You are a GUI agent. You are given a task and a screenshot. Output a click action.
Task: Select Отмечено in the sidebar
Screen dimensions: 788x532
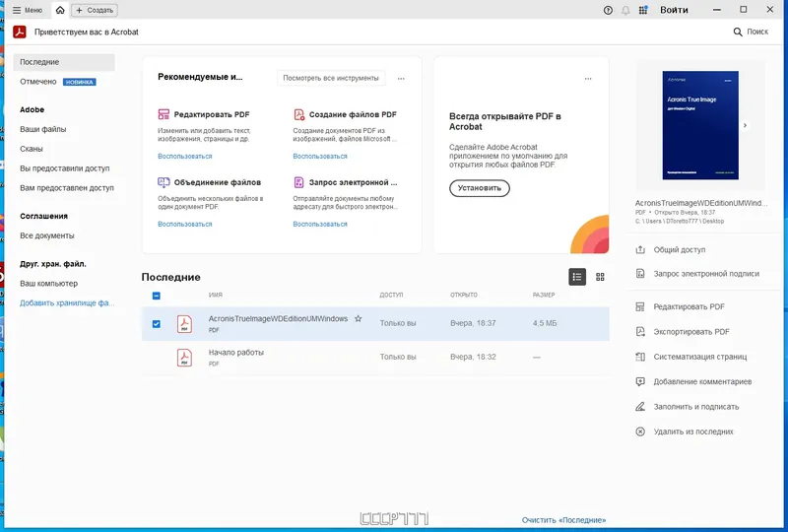pyautogui.click(x=38, y=82)
